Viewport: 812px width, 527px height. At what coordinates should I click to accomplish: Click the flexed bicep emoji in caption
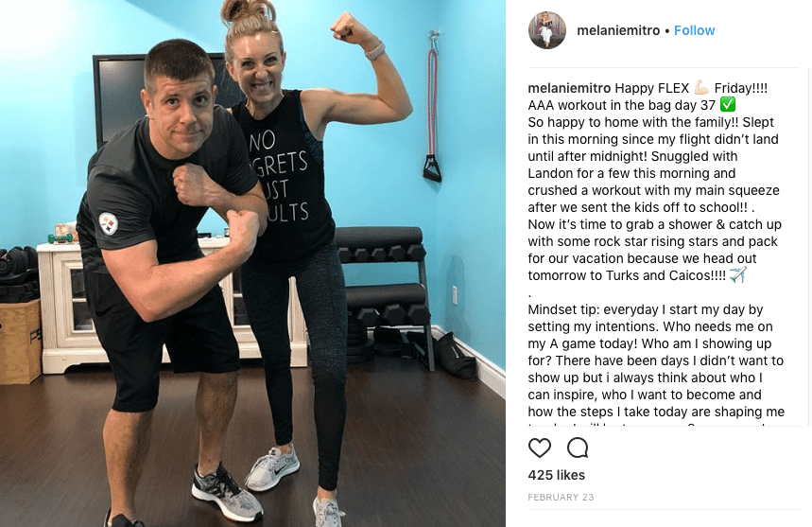(701, 88)
